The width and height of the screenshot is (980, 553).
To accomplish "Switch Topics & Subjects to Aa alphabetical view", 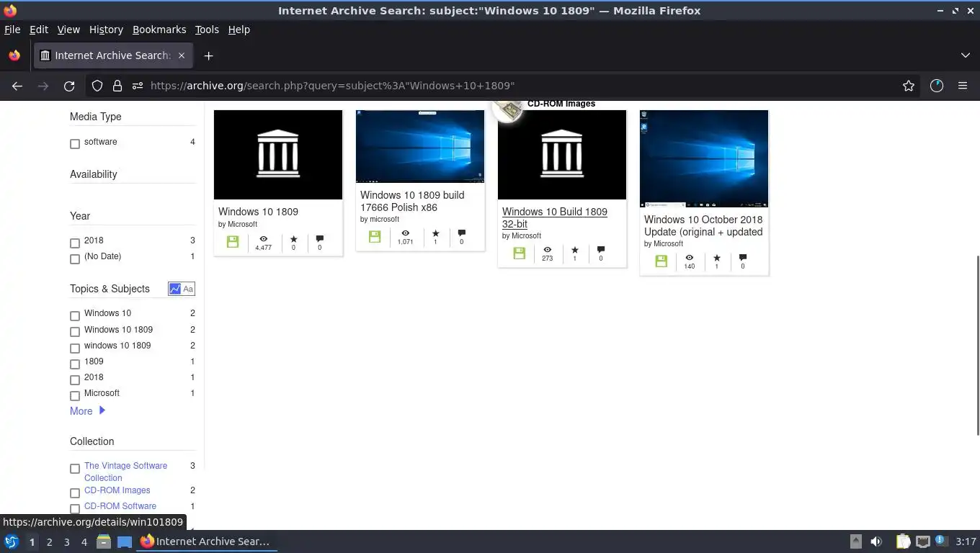I will pos(188,289).
